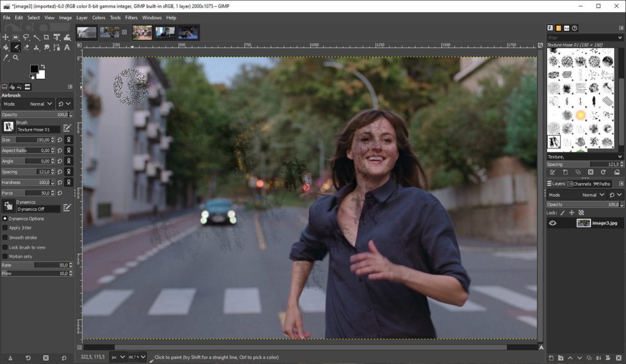Hide the image3.jpg layer with eye icon
This screenshot has width=626, height=364.
(x=553, y=224)
